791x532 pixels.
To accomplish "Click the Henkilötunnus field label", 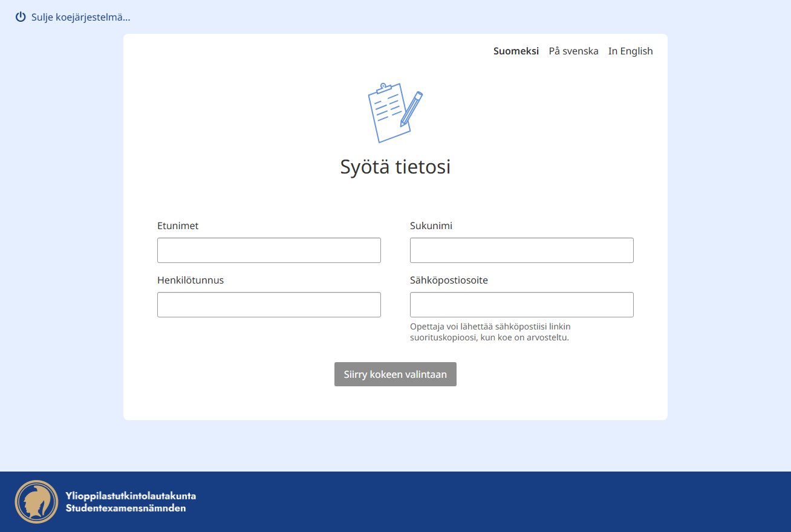I will 190,281.
